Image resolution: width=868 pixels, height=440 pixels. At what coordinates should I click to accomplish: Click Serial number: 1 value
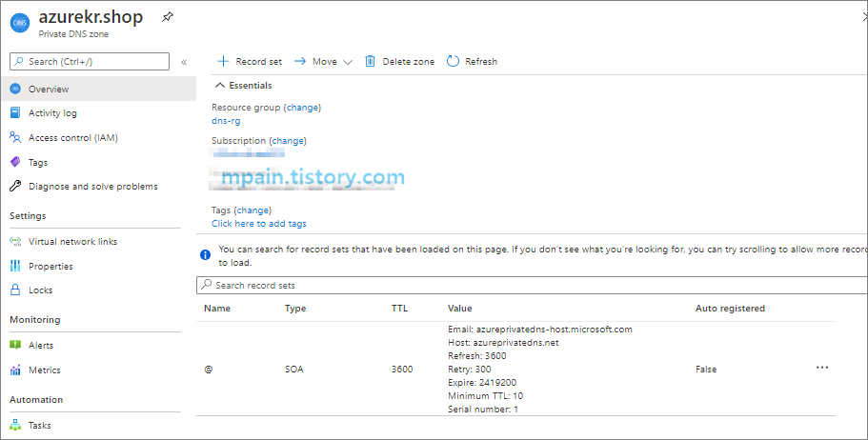(x=483, y=409)
